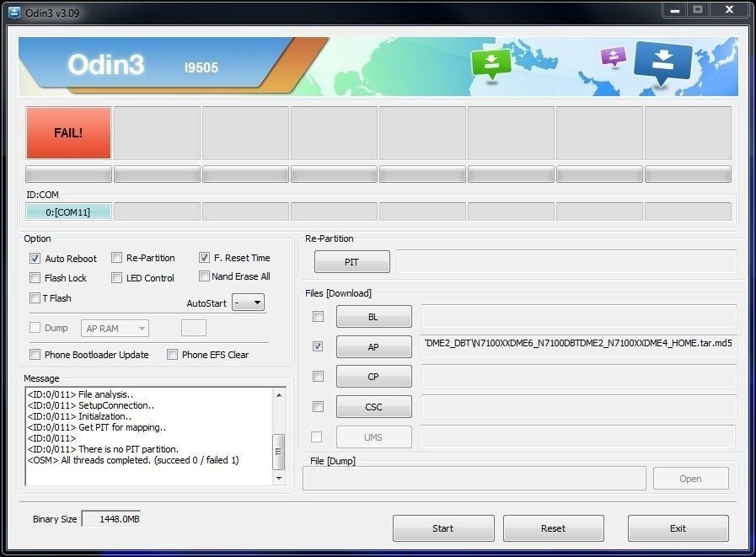Click the green download bubble icon in banner
The height and width of the screenshot is (557, 756).
(491, 65)
